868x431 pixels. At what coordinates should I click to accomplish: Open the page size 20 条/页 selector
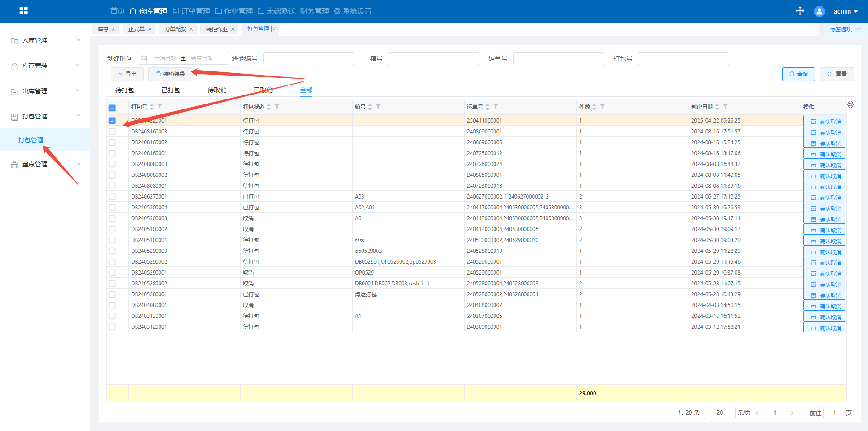pyautogui.click(x=719, y=412)
